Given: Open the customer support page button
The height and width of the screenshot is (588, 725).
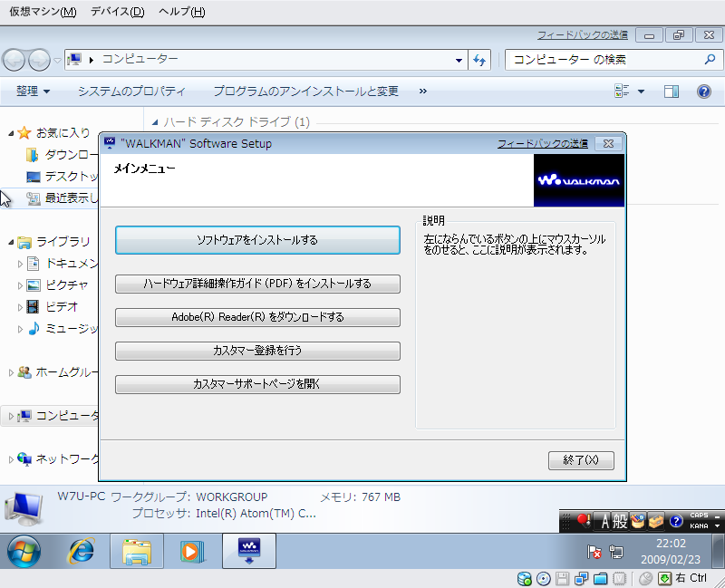Looking at the screenshot, I should (x=257, y=384).
